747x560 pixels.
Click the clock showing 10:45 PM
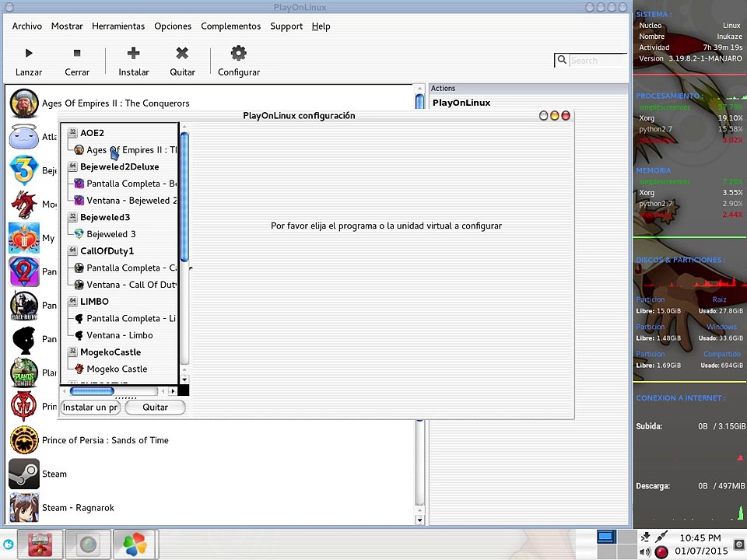click(x=700, y=537)
